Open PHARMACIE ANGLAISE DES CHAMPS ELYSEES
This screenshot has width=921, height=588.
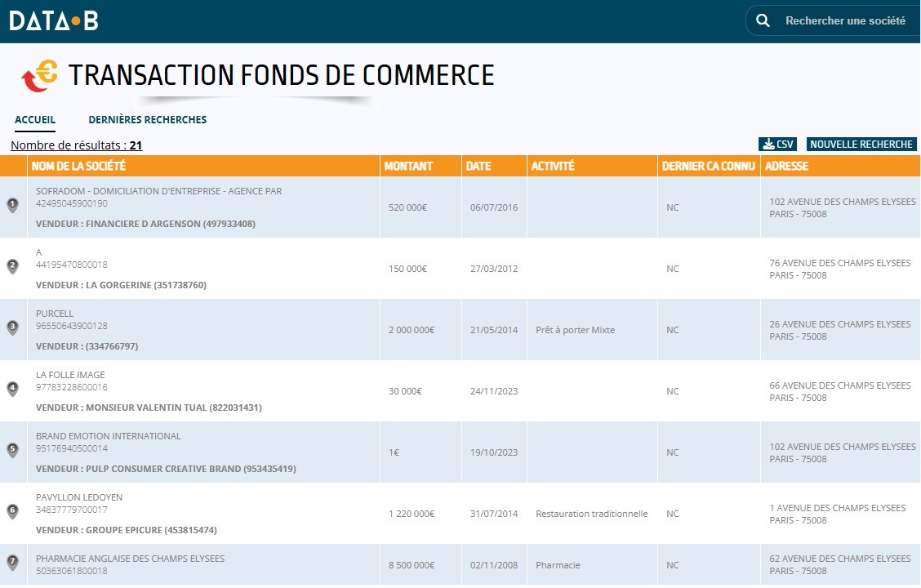coord(130,559)
